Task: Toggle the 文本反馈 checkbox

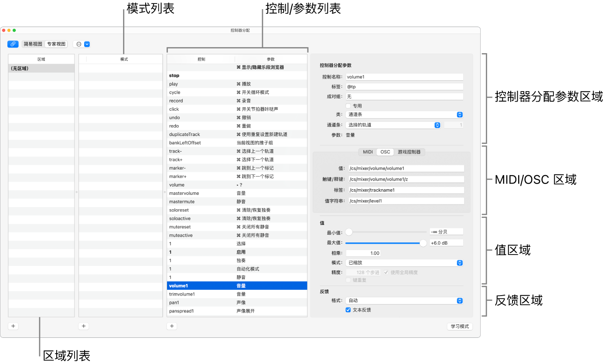Action: click(348, 310)
